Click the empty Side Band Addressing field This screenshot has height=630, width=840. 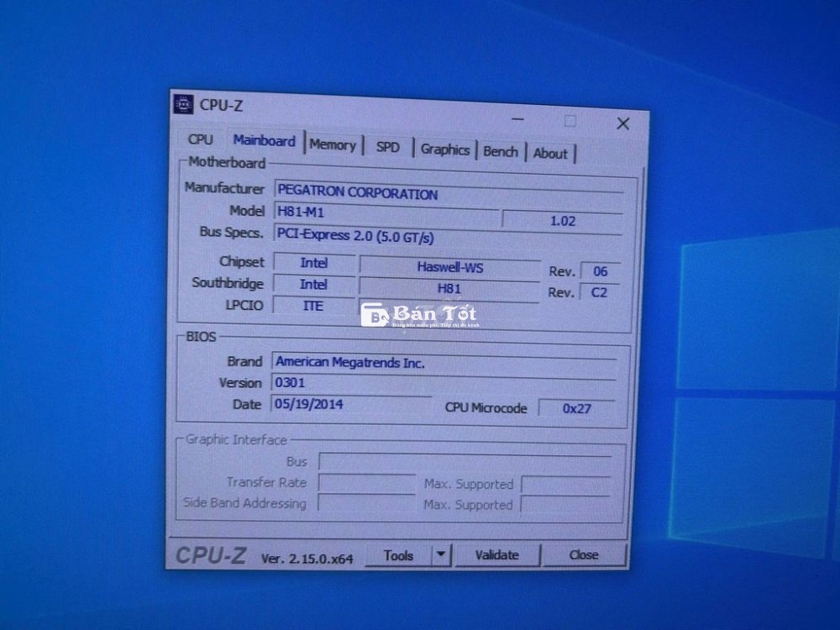pyautogui.click(x=366, y=503)
